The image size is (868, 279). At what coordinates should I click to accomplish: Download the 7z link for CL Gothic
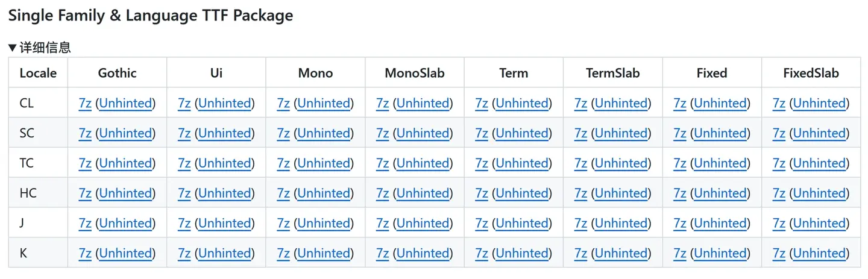pyautogui.click(x=85, y=103)
